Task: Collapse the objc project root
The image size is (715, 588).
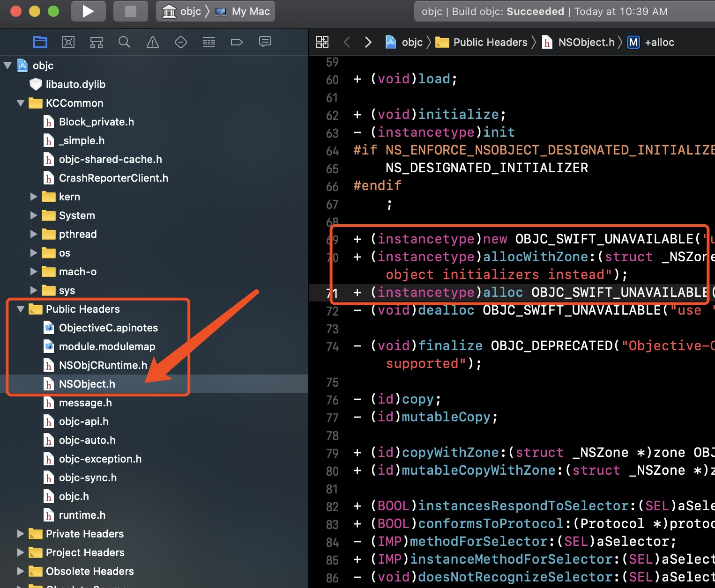Action: click(7, 66)
